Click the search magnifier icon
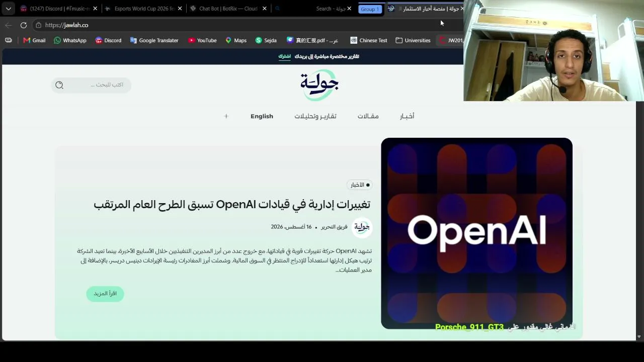 point(59,85)
